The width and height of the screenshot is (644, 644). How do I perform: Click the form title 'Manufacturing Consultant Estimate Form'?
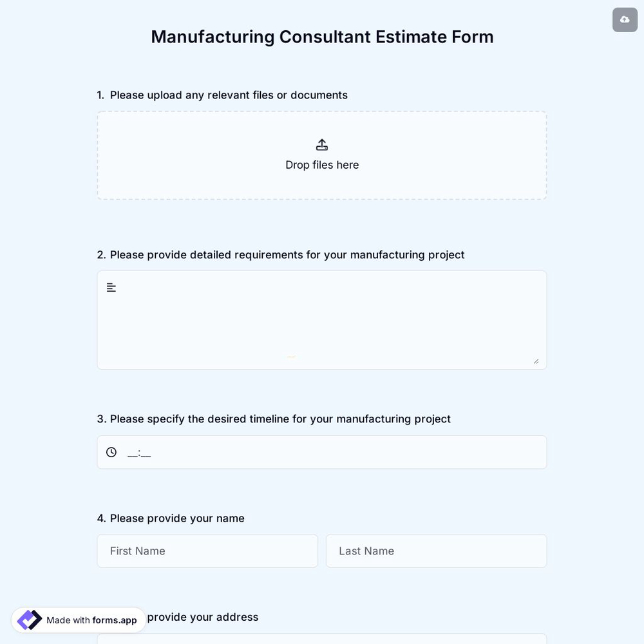(322, 37)
